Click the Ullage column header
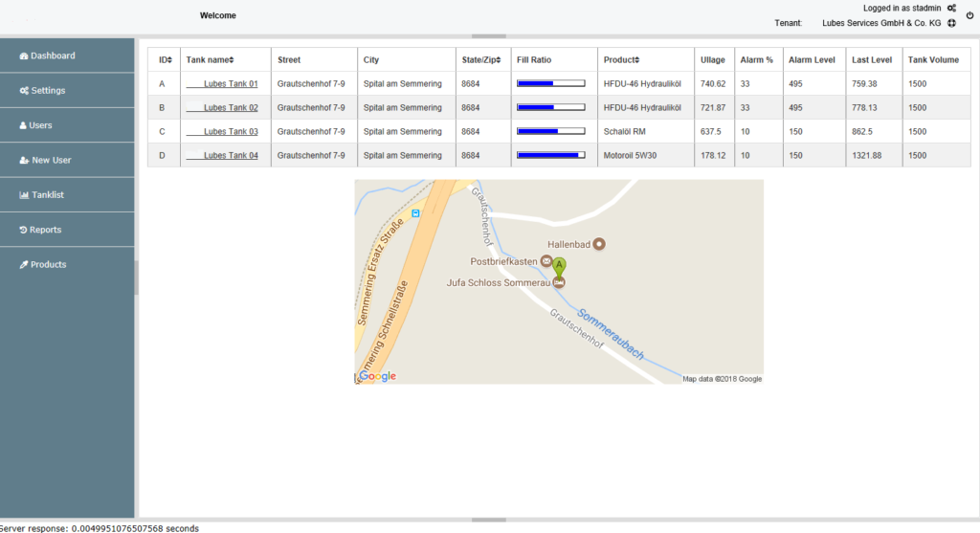This screenshot has height=533, width=980. [x=712, y=60]
